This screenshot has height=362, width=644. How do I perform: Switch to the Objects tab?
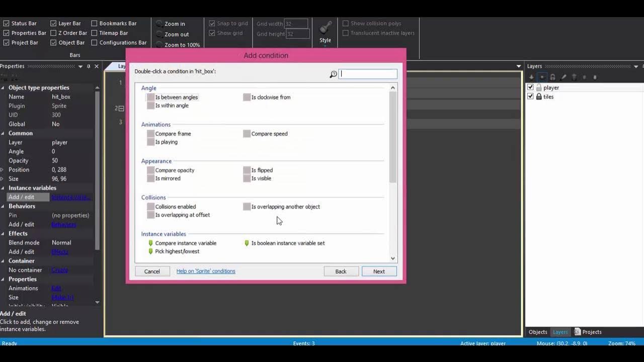(538, 332)
